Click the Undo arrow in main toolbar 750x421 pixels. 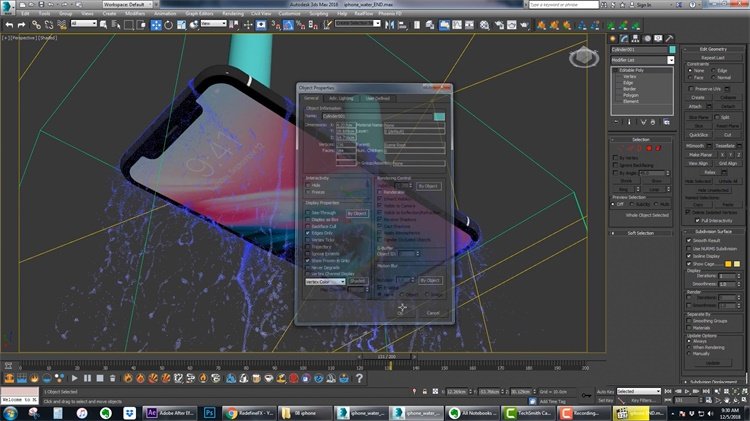[x=9, y=25]
